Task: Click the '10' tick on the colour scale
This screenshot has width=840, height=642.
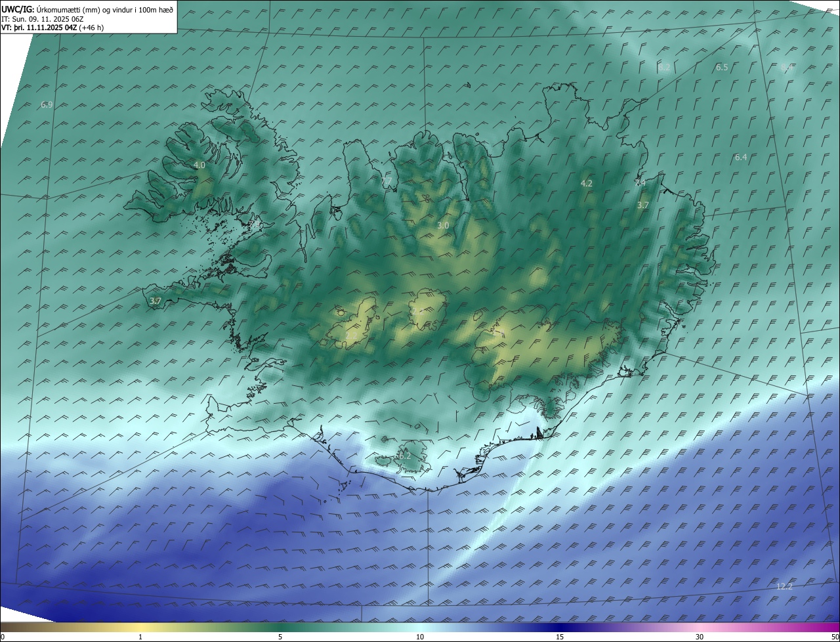Action: pos(420,637)
